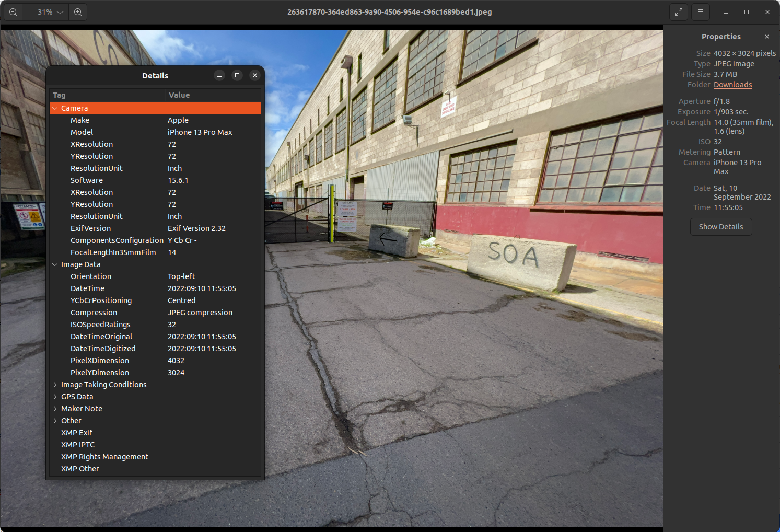Image resolution: width=780 pixels, height=532 pixels.
Task: Click the zoom out magnifier icon
Action: [13, 11]
